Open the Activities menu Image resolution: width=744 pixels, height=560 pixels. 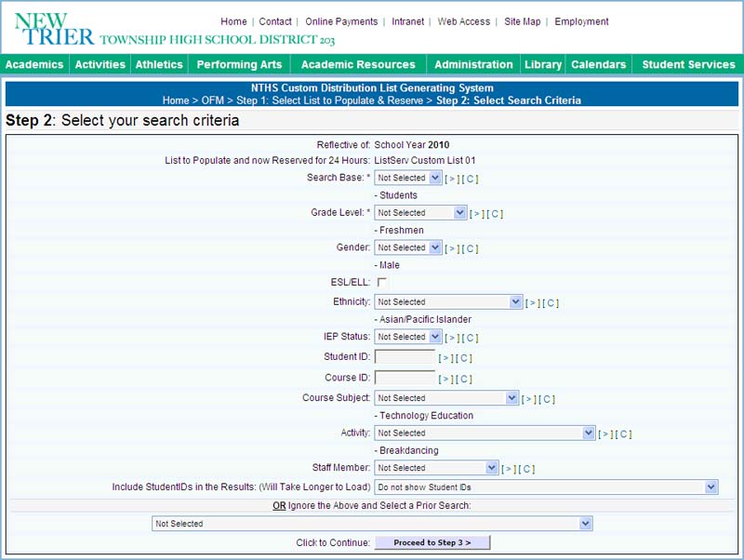point(100,64)
